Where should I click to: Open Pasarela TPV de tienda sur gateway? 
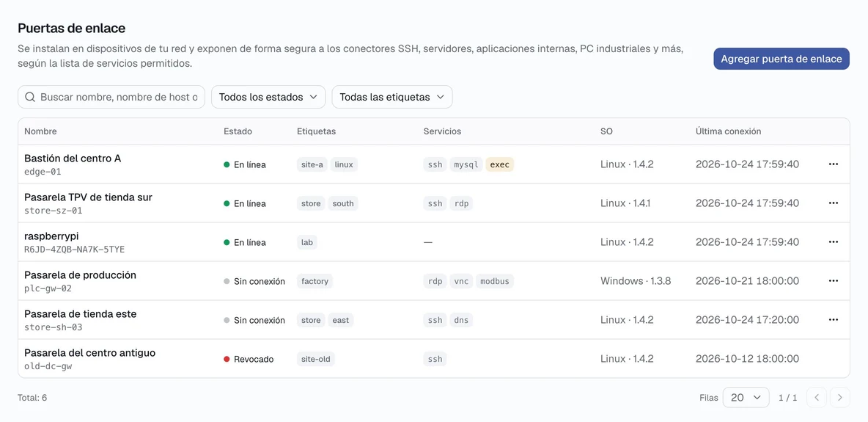pyautogui.click(x=88, y=197)
